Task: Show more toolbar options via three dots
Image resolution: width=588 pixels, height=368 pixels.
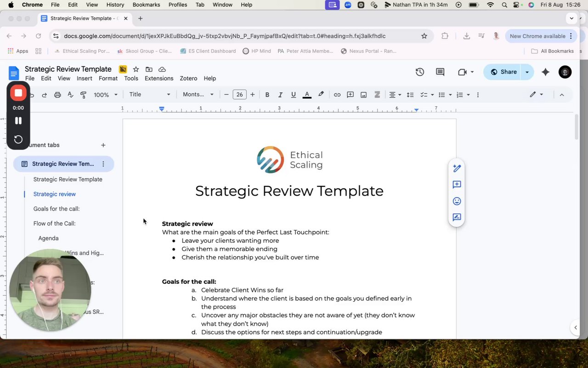Action: [478, 95]
